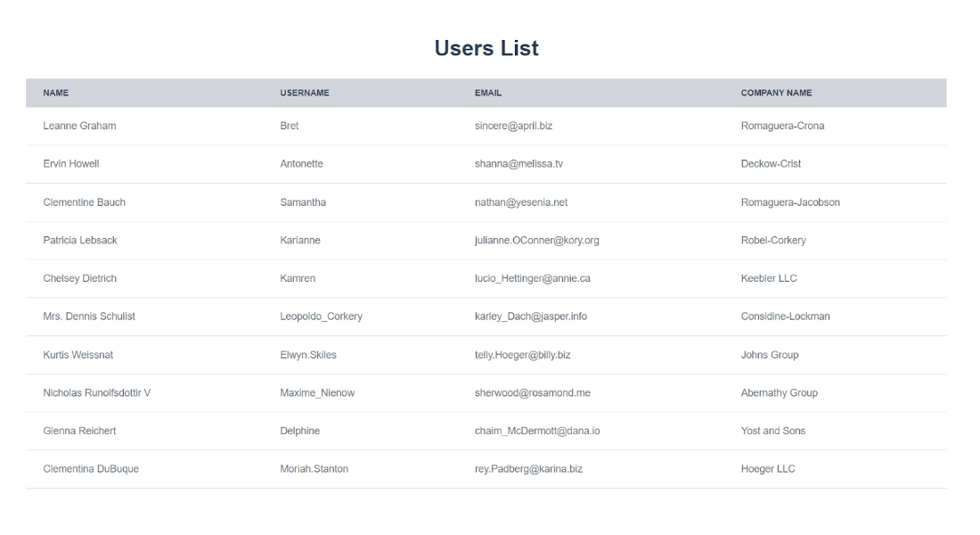Click company Deckow-Crist

pyautogui.click(x=771, y=164)
